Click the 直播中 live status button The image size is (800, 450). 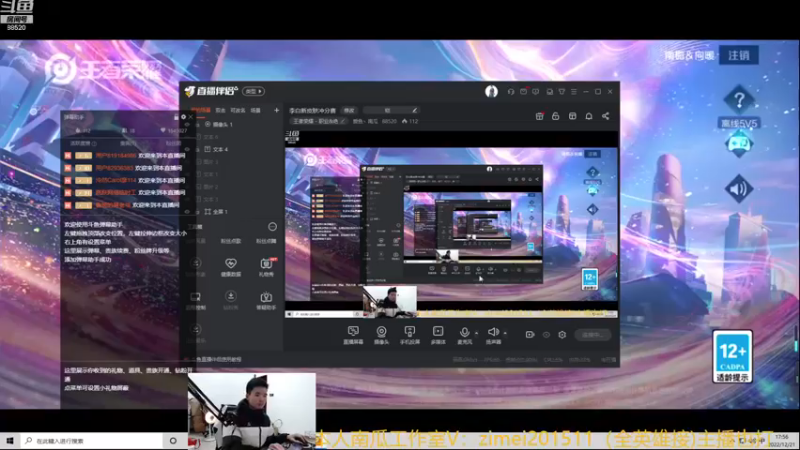[x=592, y=335]
